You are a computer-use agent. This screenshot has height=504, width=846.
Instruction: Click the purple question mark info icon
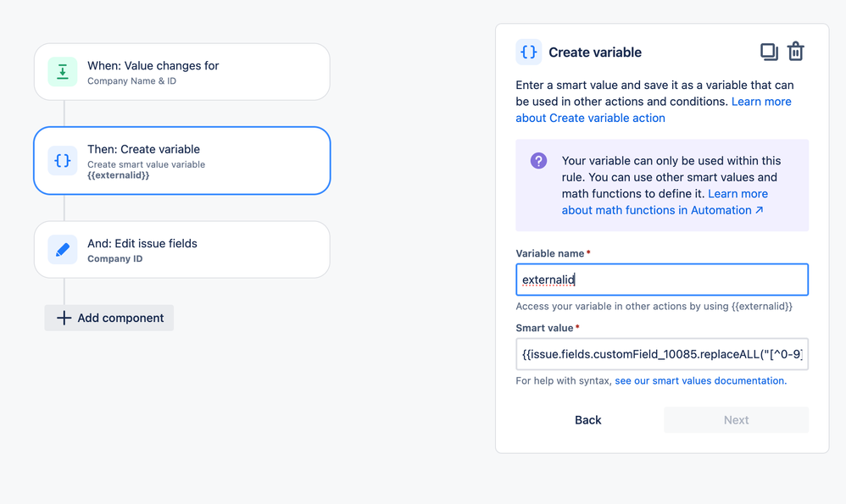538,161
